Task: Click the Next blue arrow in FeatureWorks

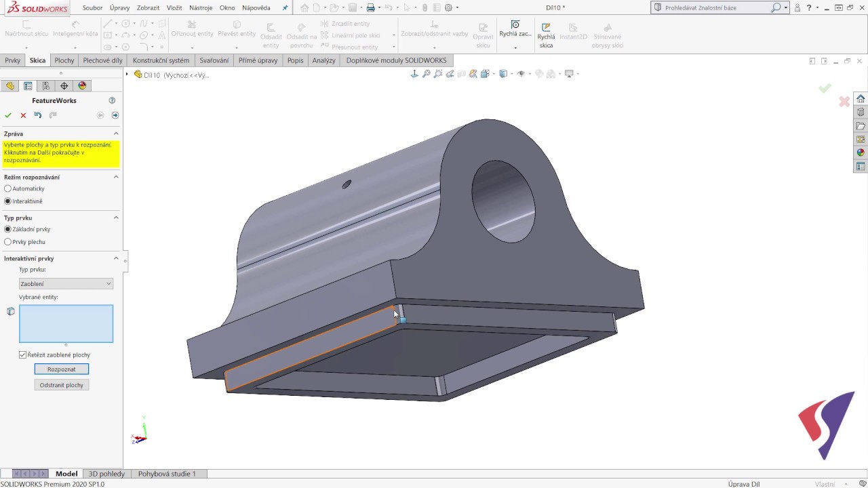Action: (x=115, y=115)
